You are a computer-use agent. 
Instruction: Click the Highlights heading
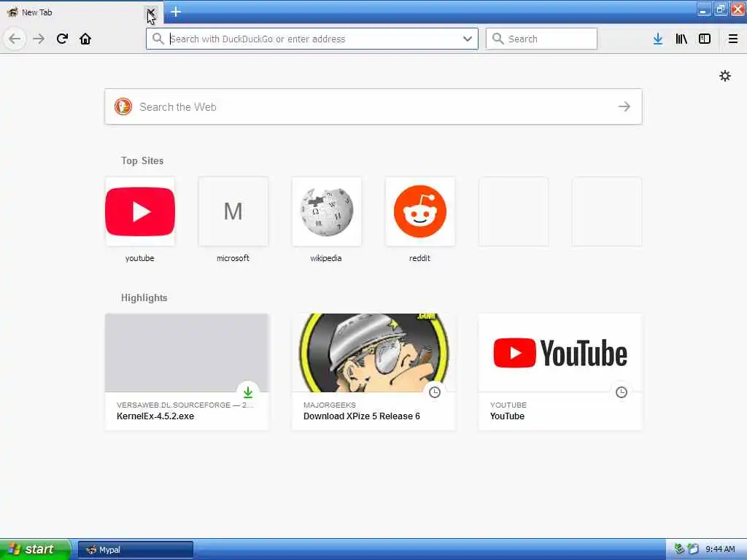[144, 297]
